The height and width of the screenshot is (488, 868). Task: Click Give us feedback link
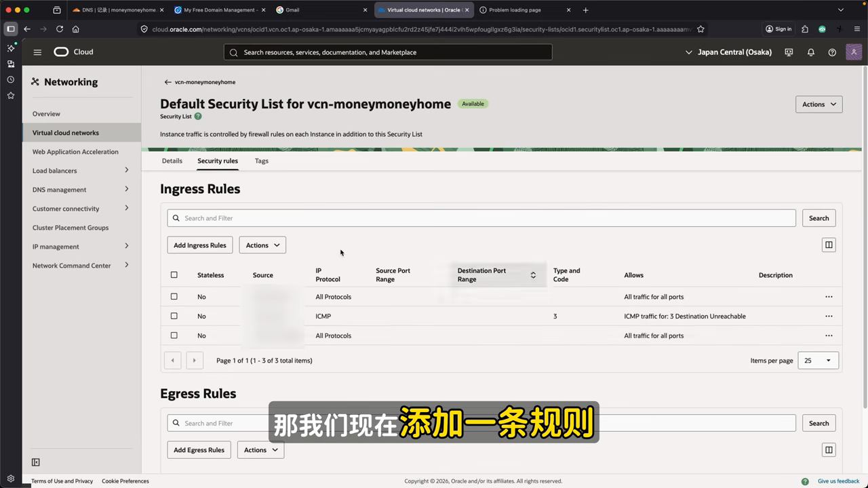(838, 481)
